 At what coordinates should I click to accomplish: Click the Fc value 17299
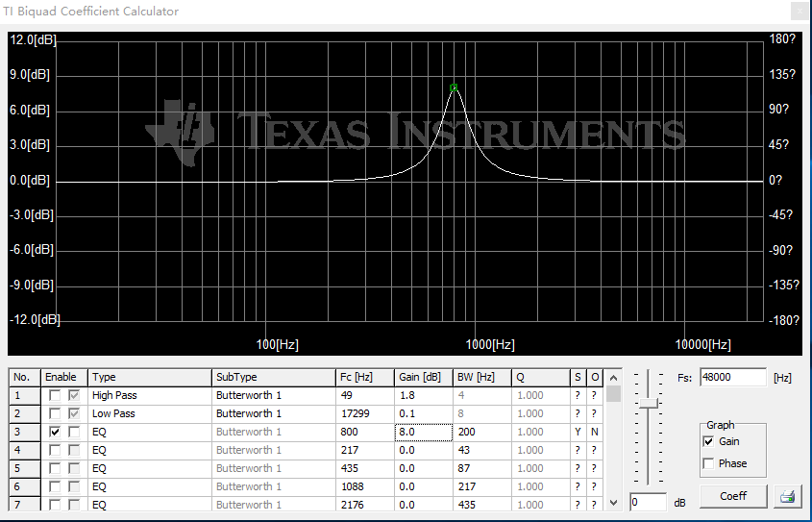pos(365,413)
